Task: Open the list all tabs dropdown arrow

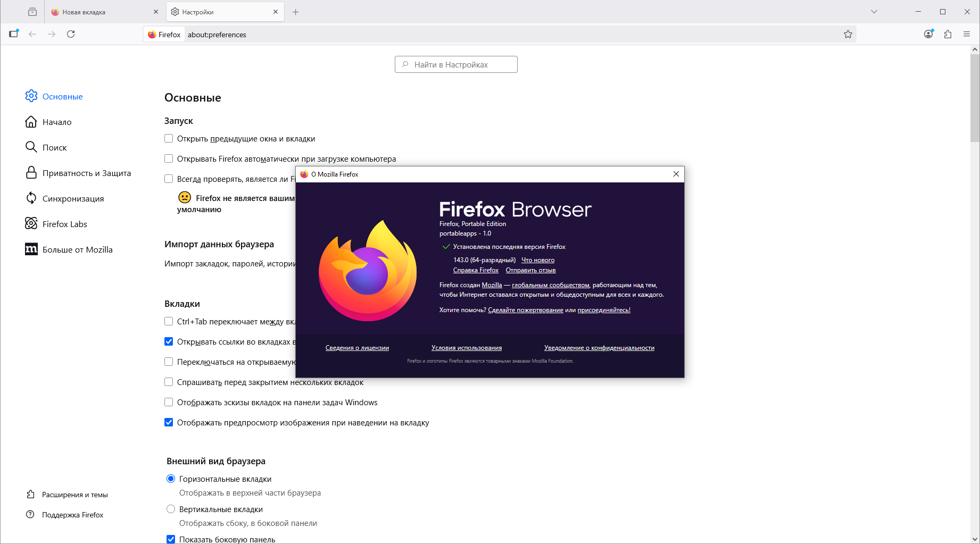Action: 874,12
